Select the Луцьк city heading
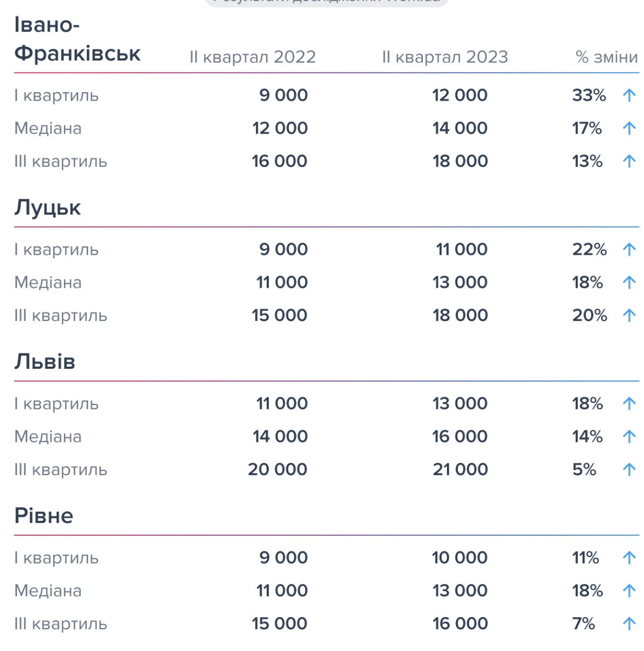 [x=47, y=208]
